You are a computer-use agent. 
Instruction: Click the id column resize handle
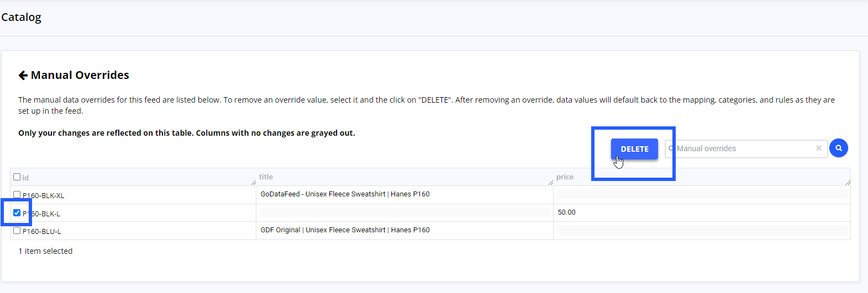click(254, 183)
